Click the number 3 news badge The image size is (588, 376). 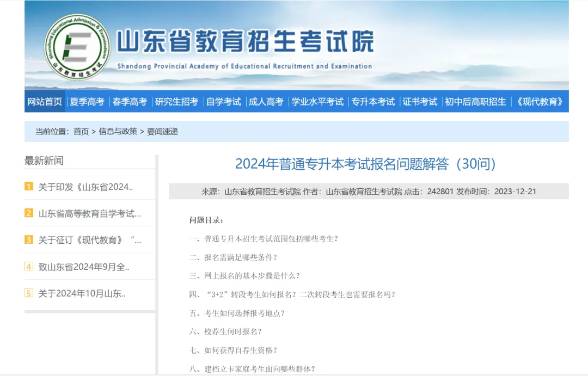click(x=29, y=240)
